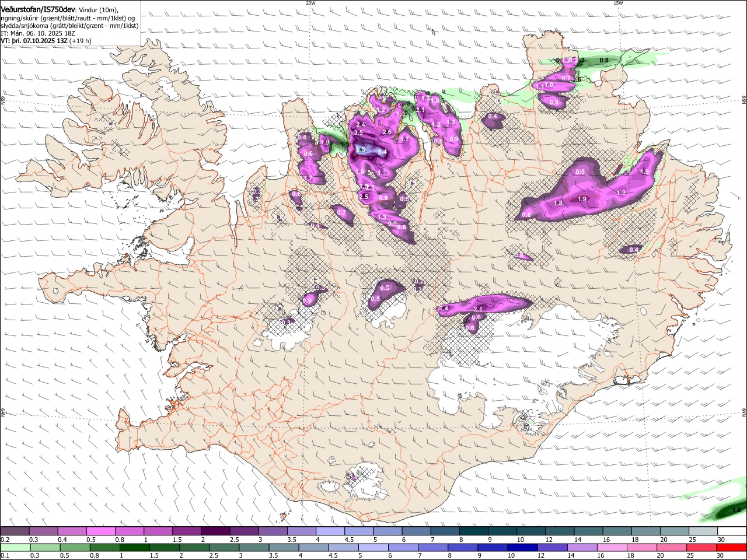
Task: Pick the lower scale swatch starting at 2
Action: [x=194, y=548]
